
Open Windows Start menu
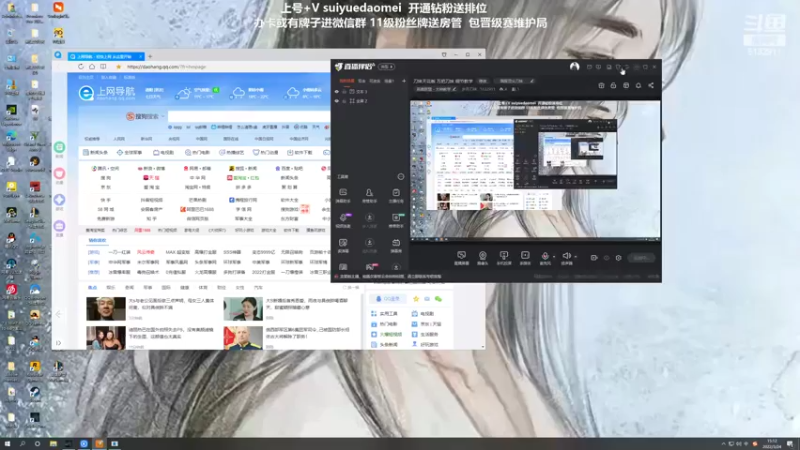[x=7, y=444]
